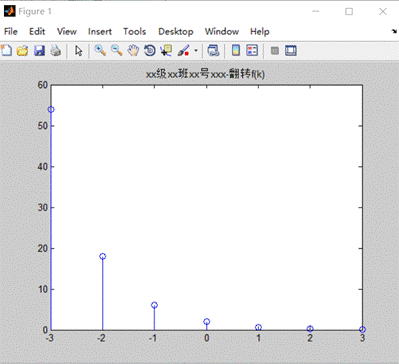
Task: Expand the toolbar docking arrow at right
Action: point(394,31)
